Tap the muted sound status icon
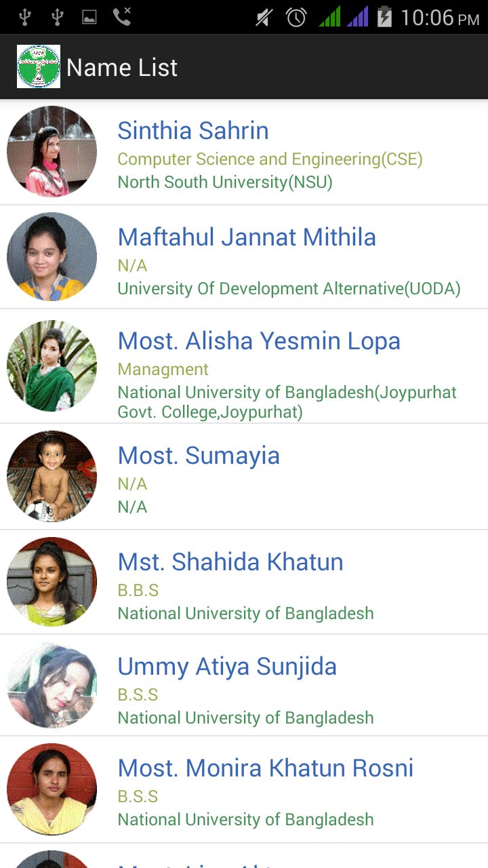This screenshot has height=868, width=488. [x=264, y=17]
